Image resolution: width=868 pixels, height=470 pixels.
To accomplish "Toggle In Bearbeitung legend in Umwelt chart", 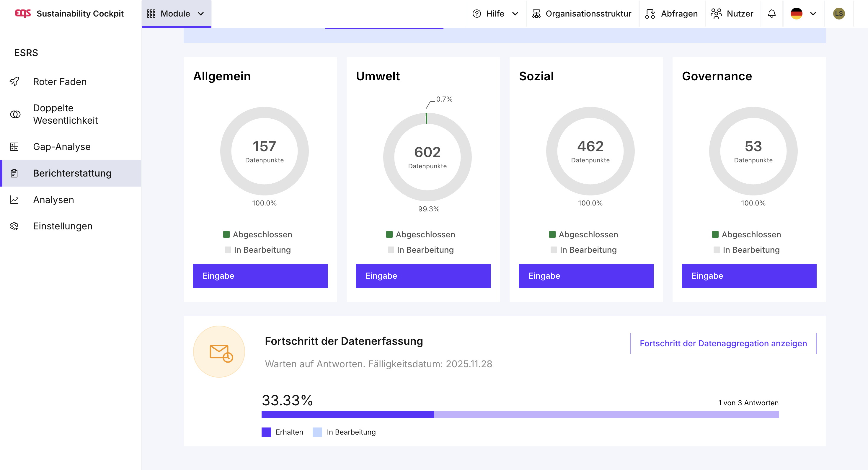I will 420,250.
